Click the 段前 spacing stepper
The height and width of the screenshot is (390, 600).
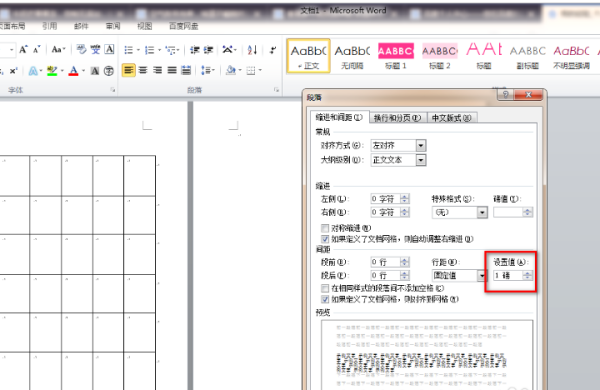tap(404, 262)
